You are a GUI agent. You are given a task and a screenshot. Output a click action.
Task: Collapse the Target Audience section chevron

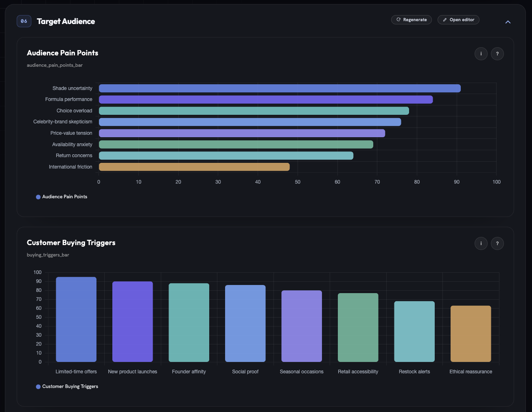click(x=508, y=22)
